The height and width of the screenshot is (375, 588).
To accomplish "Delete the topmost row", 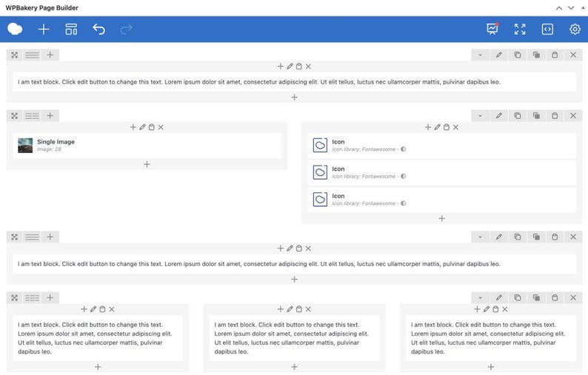I will [x=573, y=55].
